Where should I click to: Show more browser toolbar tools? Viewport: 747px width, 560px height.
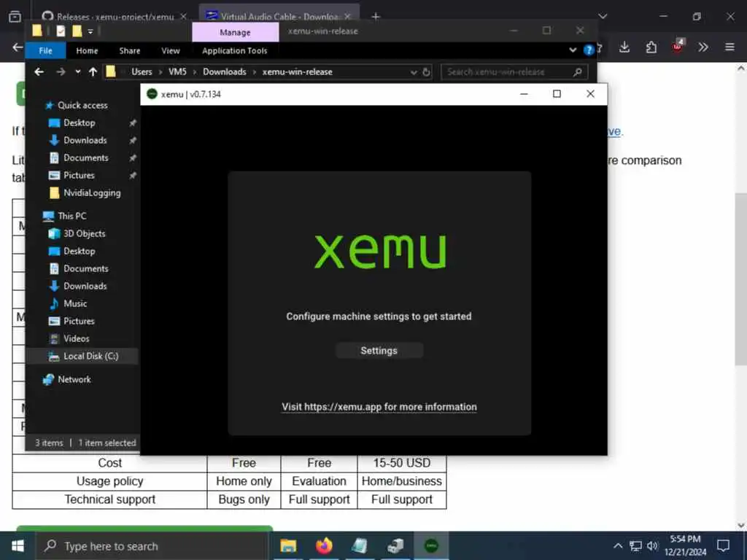[x=703, y=47]
